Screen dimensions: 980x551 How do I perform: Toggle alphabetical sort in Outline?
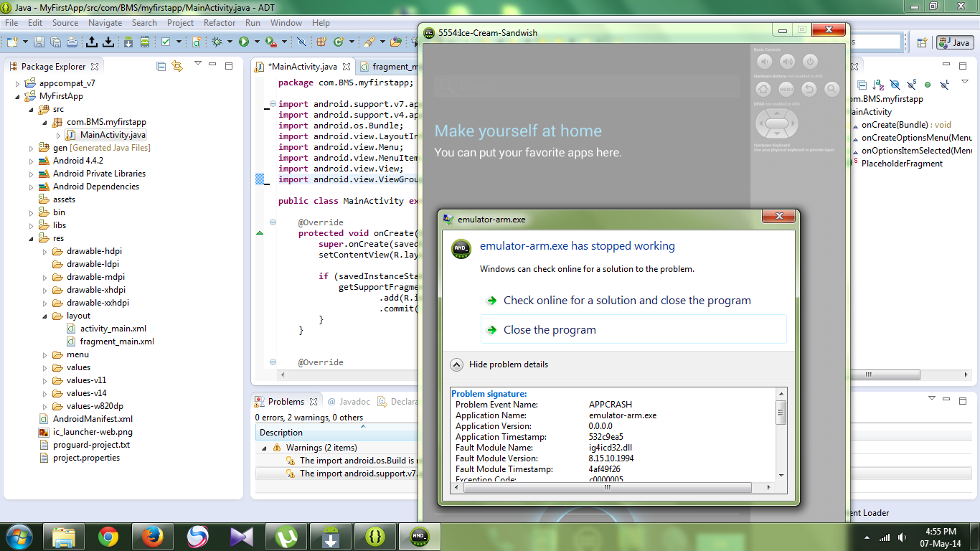877,85
